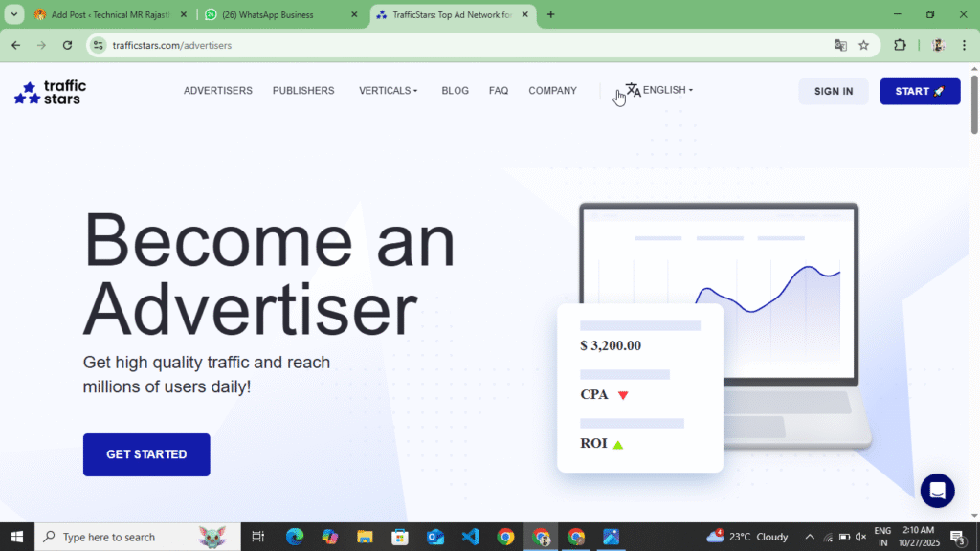Click the TrafficStars logo
Screen dimensions: 980x551
49,91
